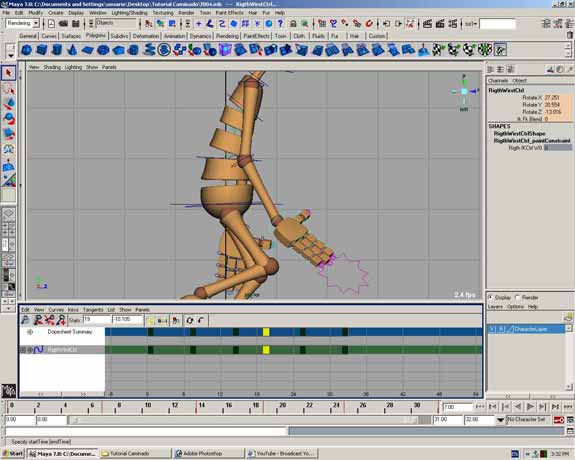The width and height of the screenshot is (575, 460).
Task: Click the New Scene icon
Action: point(51,24)
